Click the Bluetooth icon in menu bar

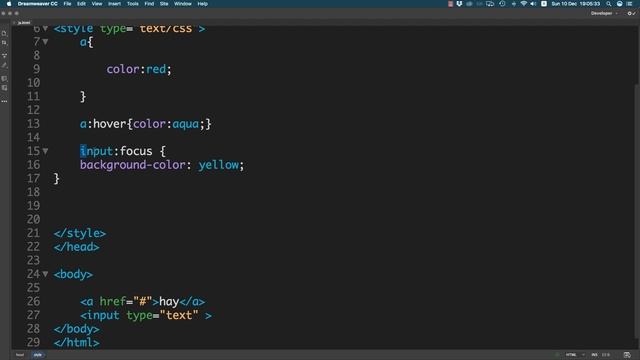point(513,4)
